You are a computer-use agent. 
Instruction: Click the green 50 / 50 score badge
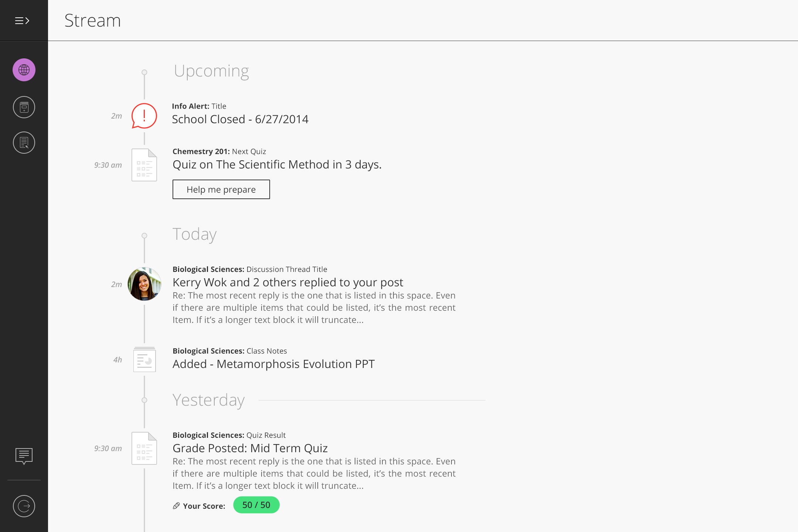point(256,505)
